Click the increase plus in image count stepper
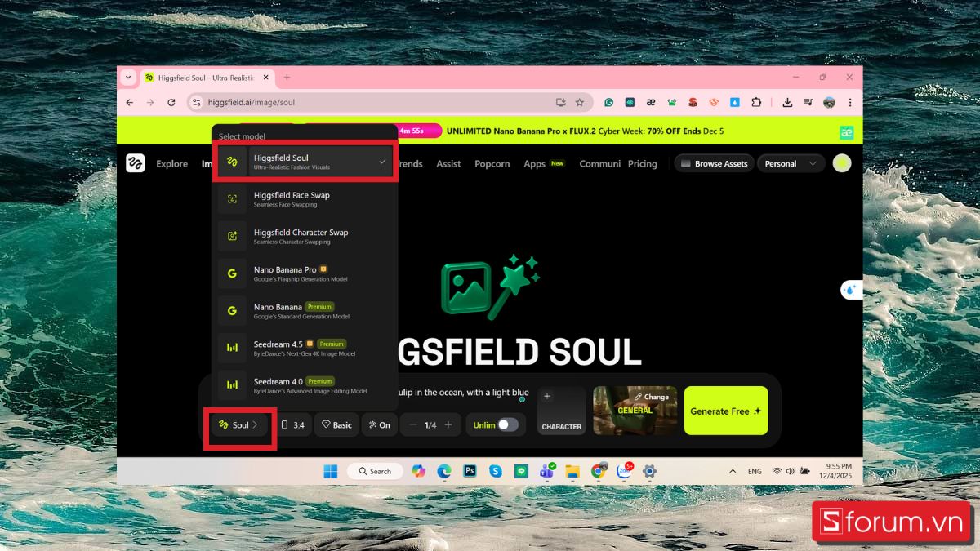 tap(448, 424)
